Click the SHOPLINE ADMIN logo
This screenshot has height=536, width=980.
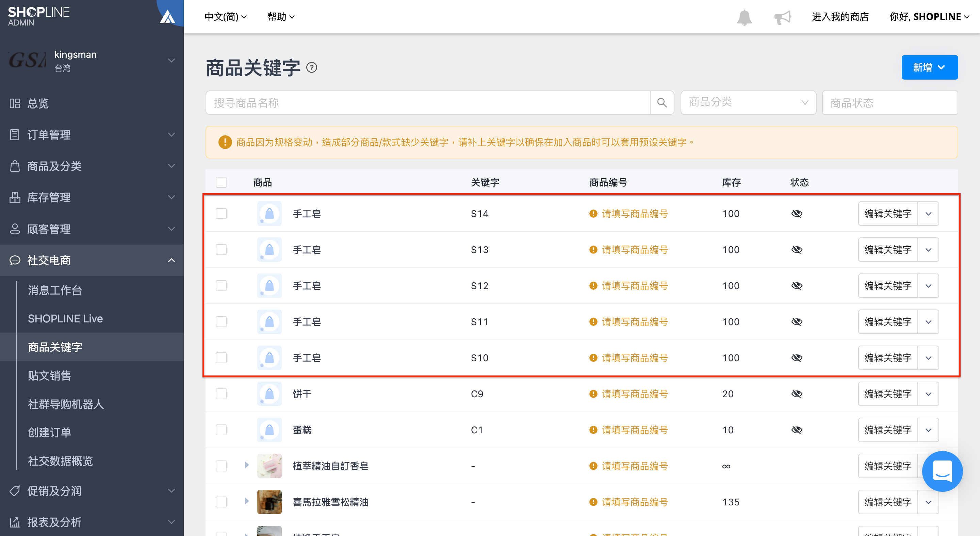(x=38, y=16)
